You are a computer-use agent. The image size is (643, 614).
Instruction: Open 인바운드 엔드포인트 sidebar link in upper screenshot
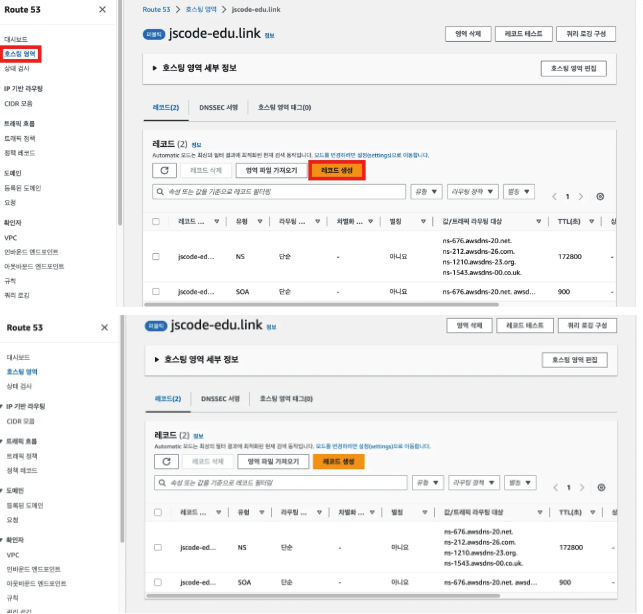pos(31,252)
